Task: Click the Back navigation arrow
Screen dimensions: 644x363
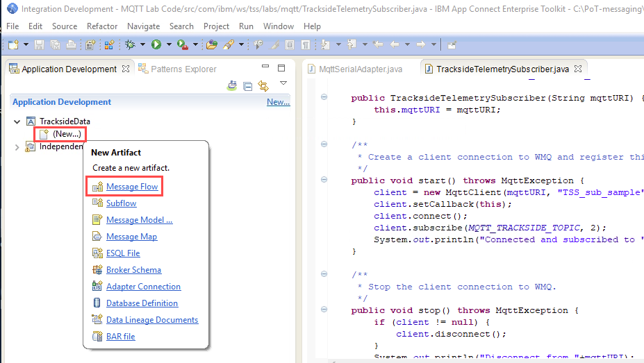Action: 395,44
